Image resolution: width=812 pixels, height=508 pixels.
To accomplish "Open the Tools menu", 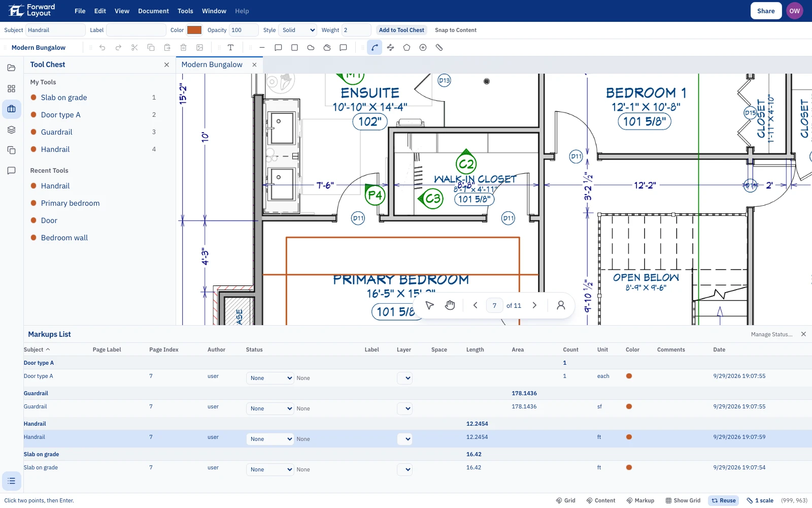I will [x=185, y=11].
